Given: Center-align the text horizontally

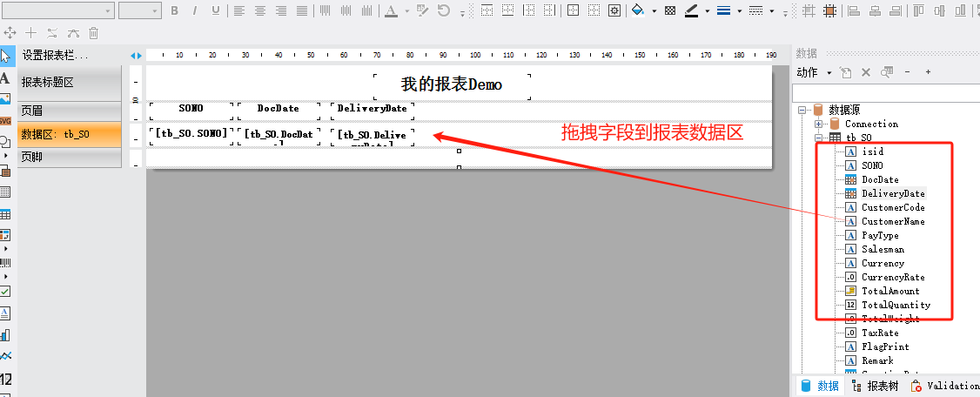Looking at the screenshot, I should click(260, 10).
